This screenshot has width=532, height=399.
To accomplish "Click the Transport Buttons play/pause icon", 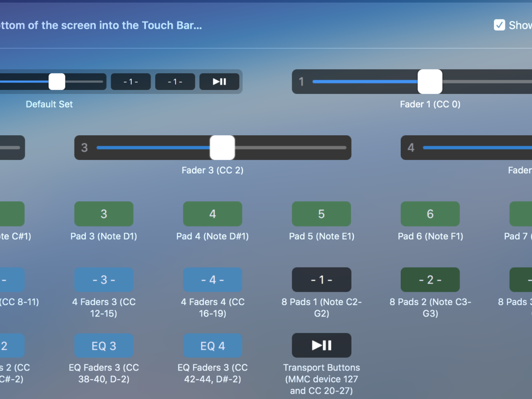I will pyautogui.click(x=321, y=345).
